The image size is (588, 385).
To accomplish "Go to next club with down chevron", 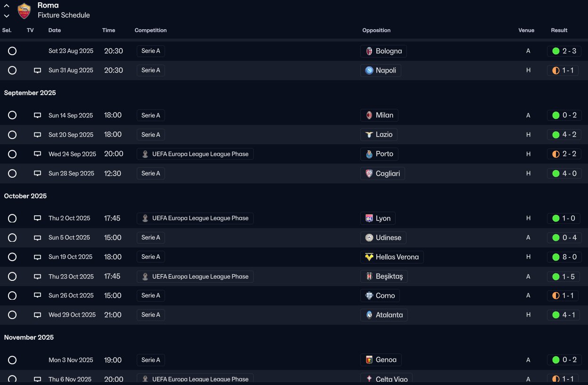I will pos(7,16).
